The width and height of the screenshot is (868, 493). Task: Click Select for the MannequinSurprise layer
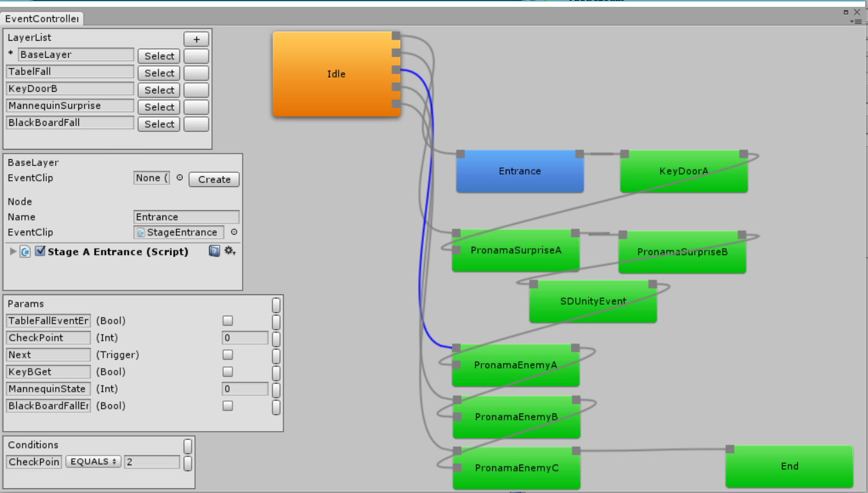coord(160,107)
